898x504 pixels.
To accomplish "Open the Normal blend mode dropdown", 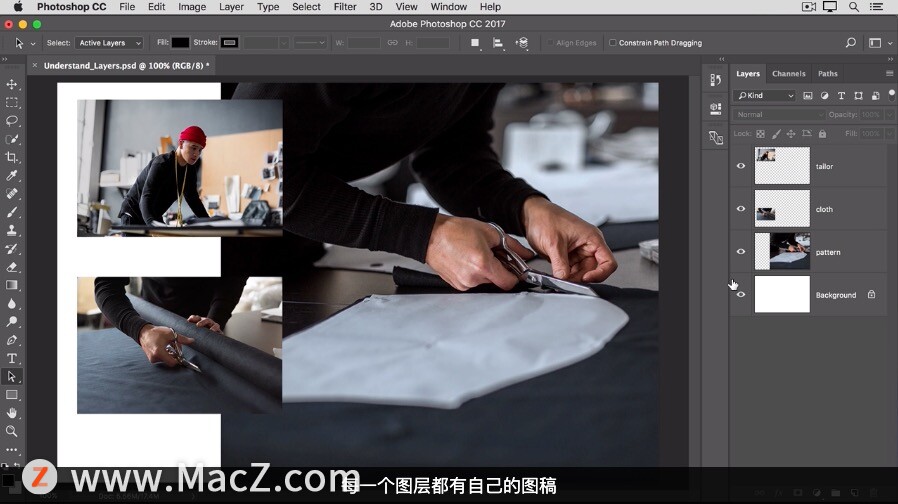I will pyautogui.click(x=779, y=115).
